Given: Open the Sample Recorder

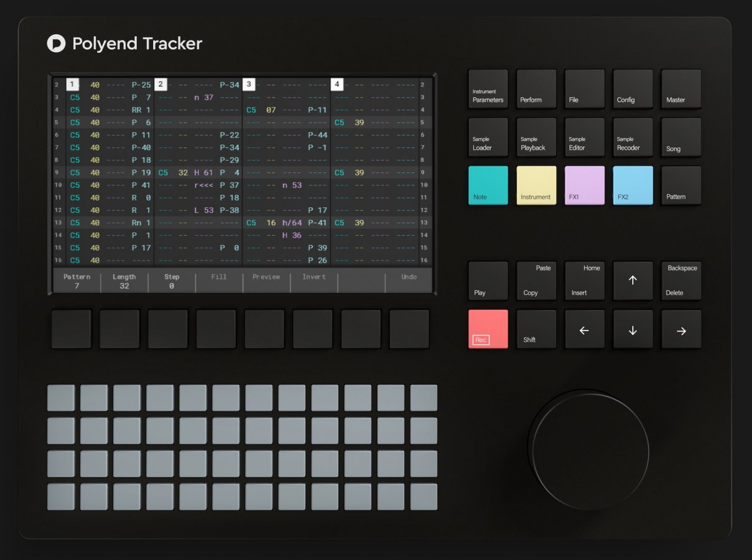Looking at the screenshot, I should click(633, 137).
